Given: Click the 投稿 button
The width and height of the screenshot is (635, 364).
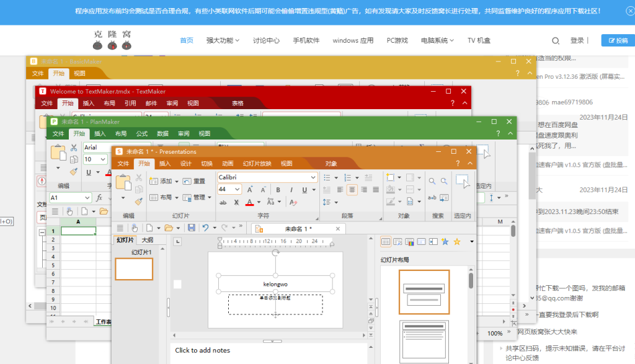Looking at the screenshot, I should 618,40.
